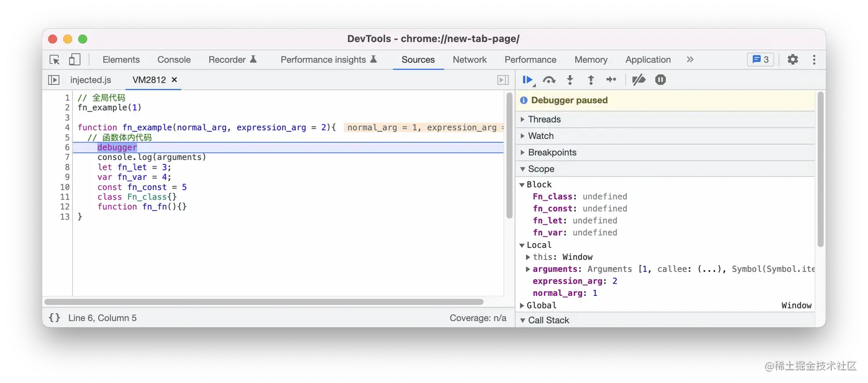This screenshot has height=383, width=868.
Task: Select the expression_arg: 2 entry
Action: 575,281
